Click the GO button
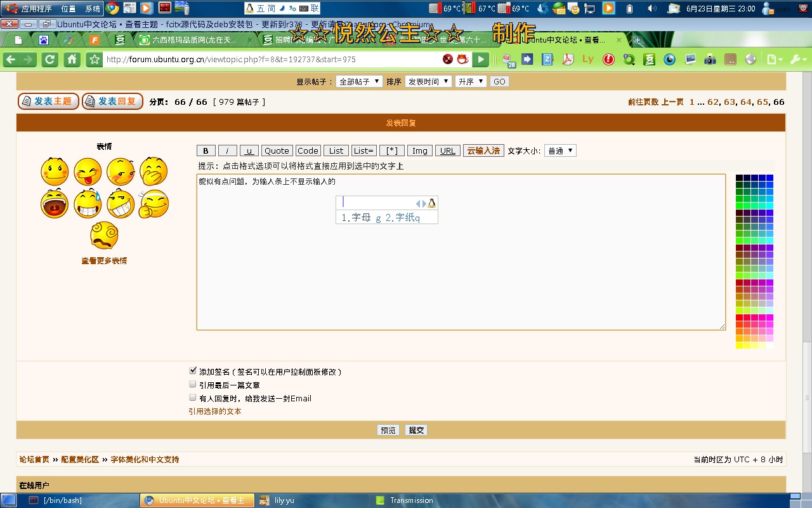The width and height of the screenshot is (812, 508). (x=500, y=81)
